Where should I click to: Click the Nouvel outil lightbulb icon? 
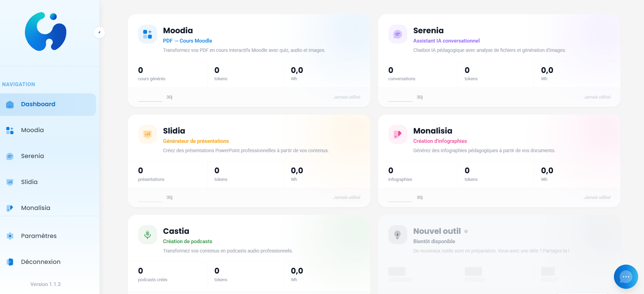[x=398, y=235]
